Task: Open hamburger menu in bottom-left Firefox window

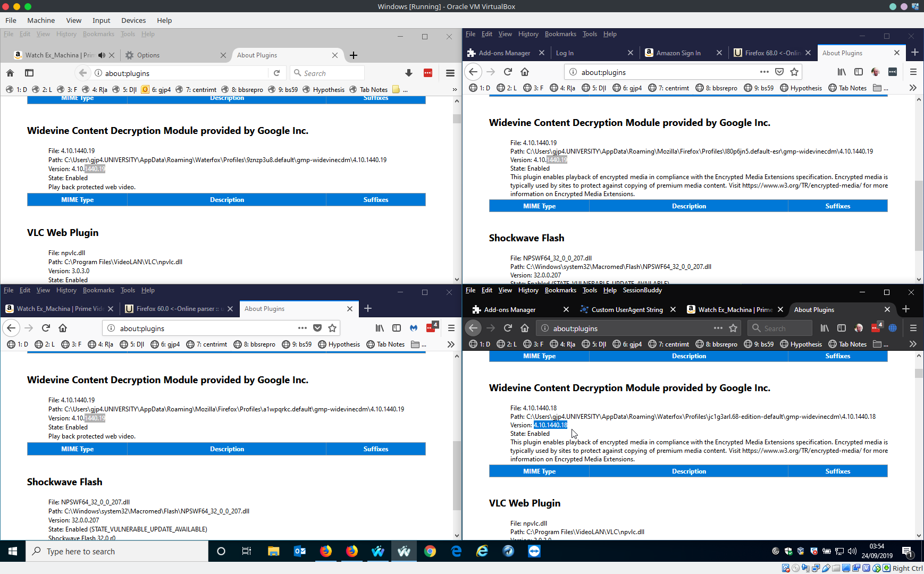Action: click(x=451, y=328)
